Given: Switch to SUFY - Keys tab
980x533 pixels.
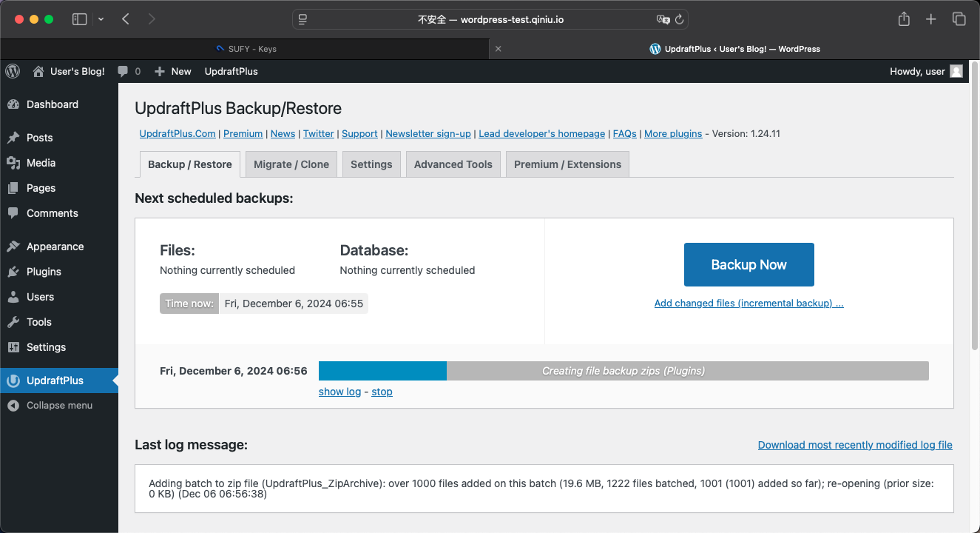Looking at the screenshot, I should pos(246,49).
